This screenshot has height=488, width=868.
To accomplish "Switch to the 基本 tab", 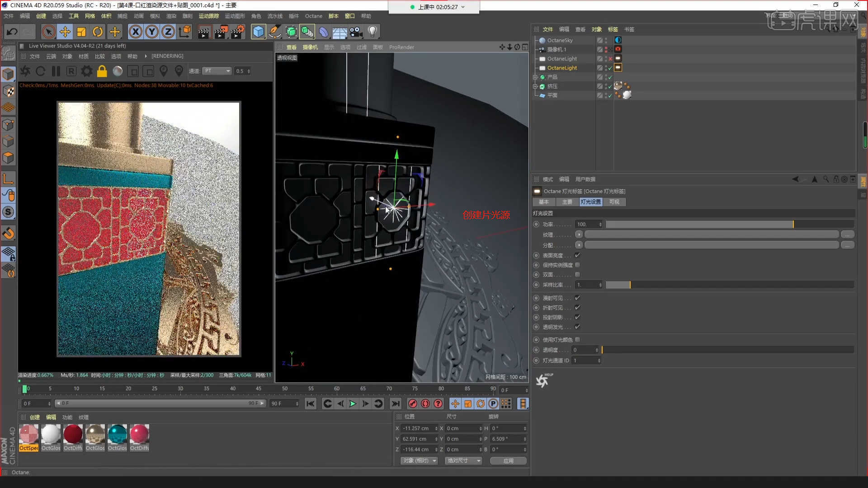I will (x=544, y=202).
